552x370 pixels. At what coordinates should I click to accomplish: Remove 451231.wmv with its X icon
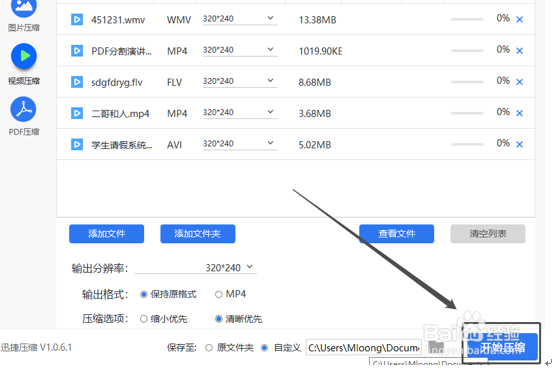(x=519, y=20)
